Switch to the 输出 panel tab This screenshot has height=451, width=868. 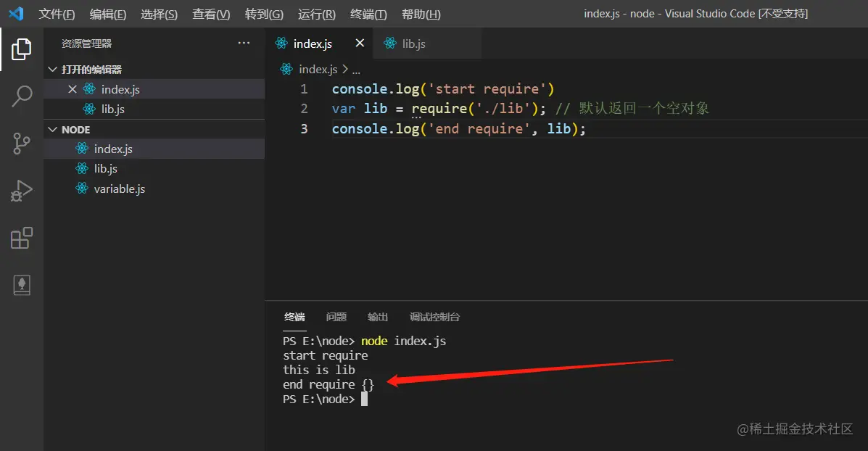378,317
